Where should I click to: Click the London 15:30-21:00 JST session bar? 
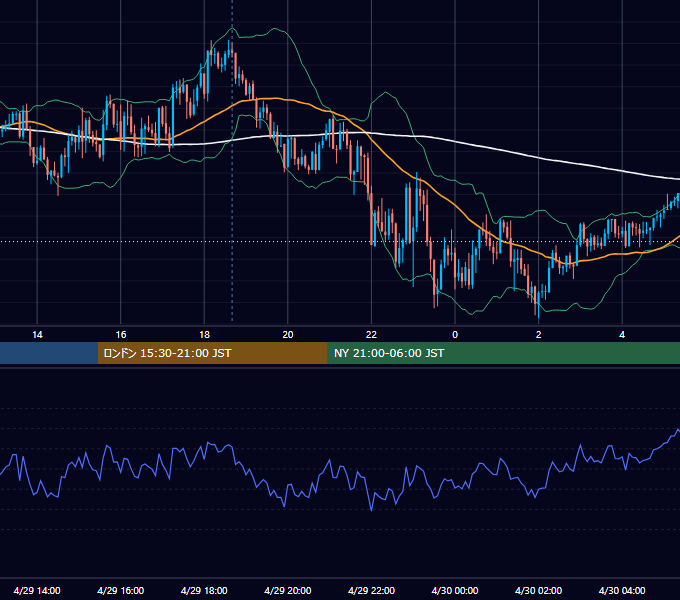212,353
